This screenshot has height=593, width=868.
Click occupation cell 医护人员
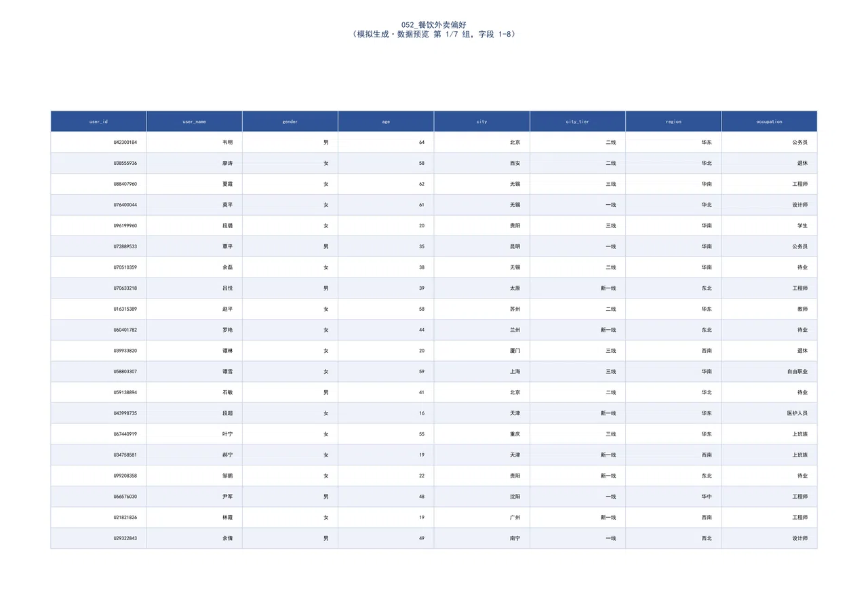770,413
